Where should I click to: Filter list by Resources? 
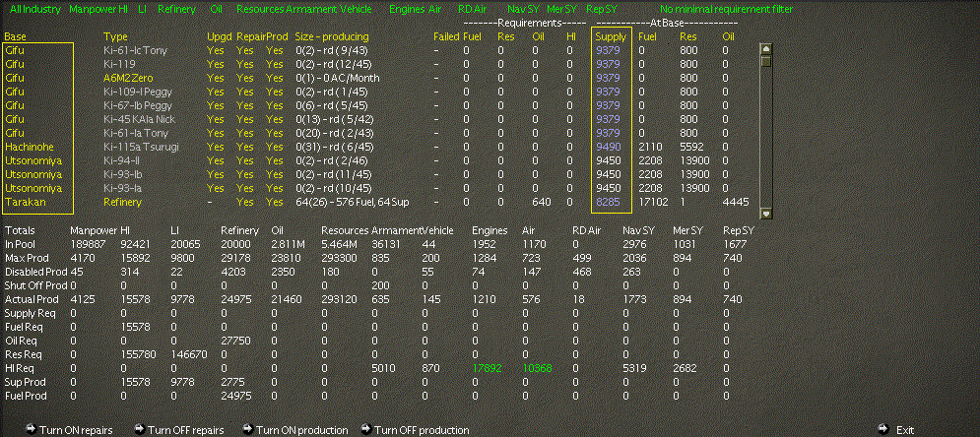[x=260, y=10]
